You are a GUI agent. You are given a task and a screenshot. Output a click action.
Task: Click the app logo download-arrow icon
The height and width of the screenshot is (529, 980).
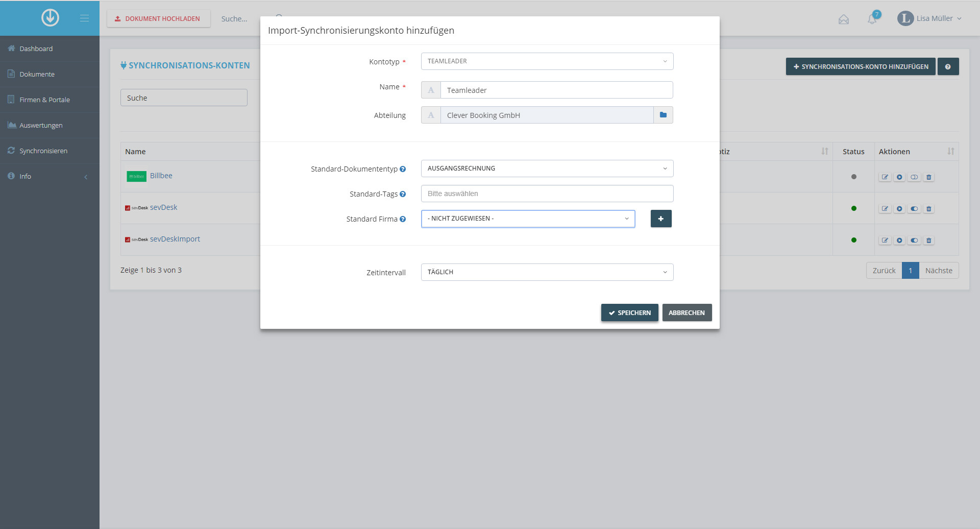(x=50, y=18)
